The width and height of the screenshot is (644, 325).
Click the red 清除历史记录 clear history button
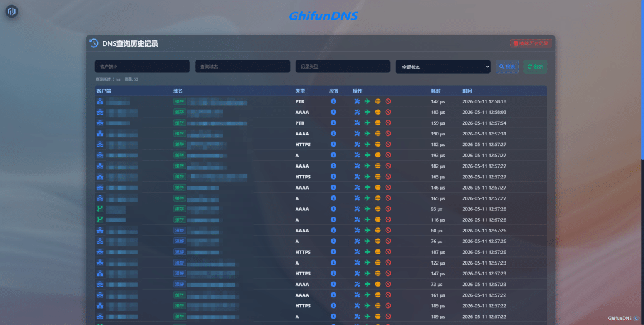[x=531, y=43]
